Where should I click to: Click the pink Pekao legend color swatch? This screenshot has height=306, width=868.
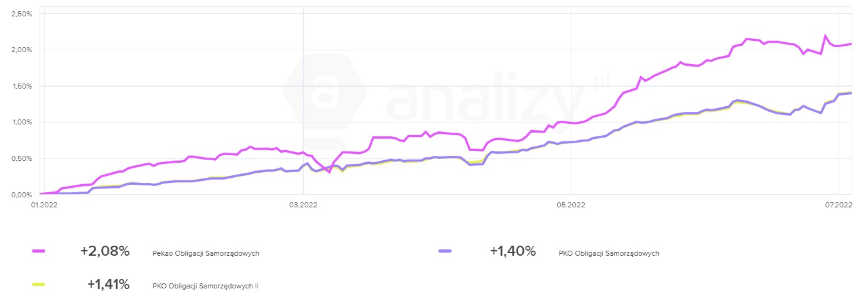pyautogui.click(x=38, y=251)
